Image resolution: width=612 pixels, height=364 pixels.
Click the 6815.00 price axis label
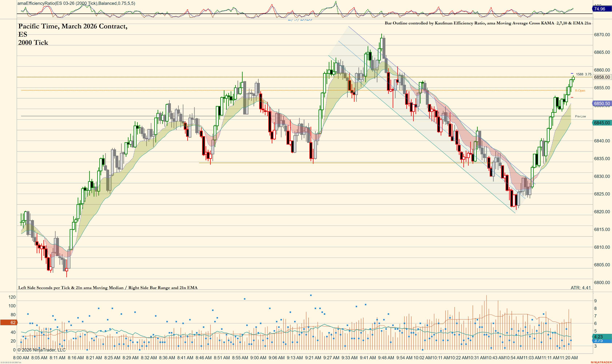click(x=602, y=229)
